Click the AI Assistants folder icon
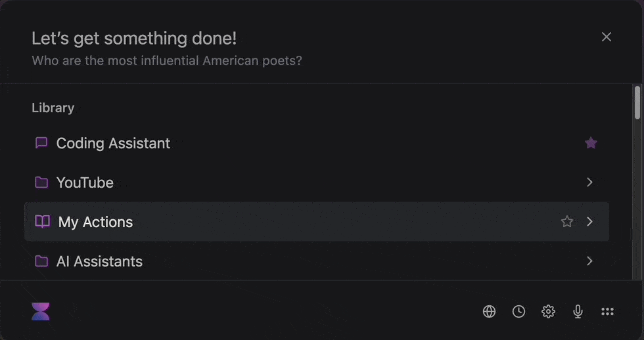Screen dimensions: 644x340 click(41, 261)
